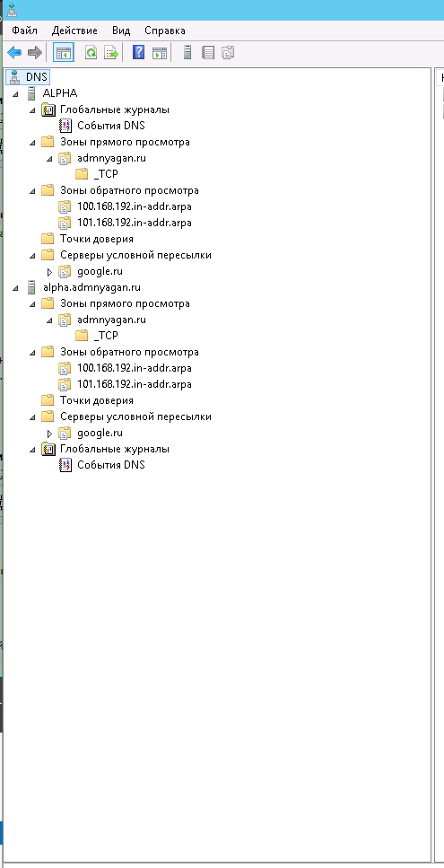Viewport: 444px width, 868px height.
Task: Expand google.ru forwarder under ALPHA server
Action: click(x=49, y=272)
